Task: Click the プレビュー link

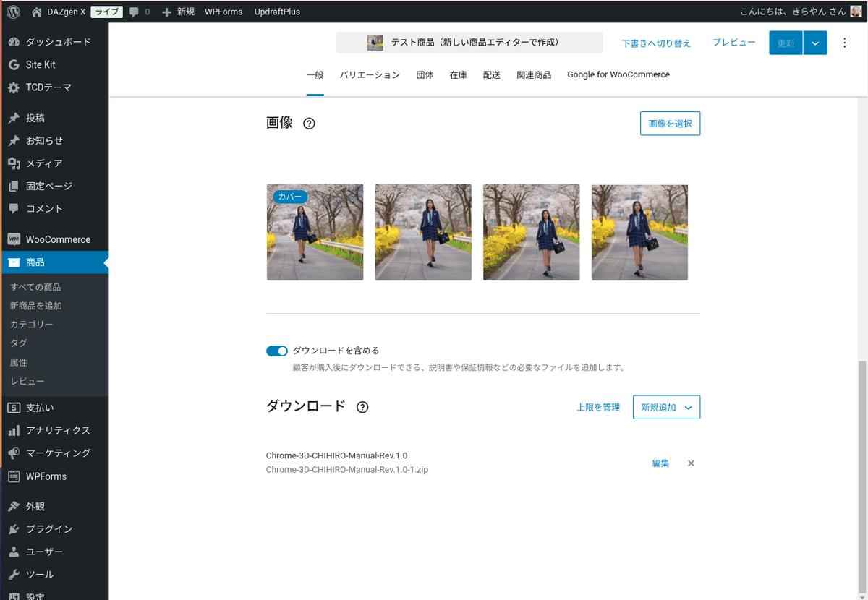Action: [x=734, y=43]
